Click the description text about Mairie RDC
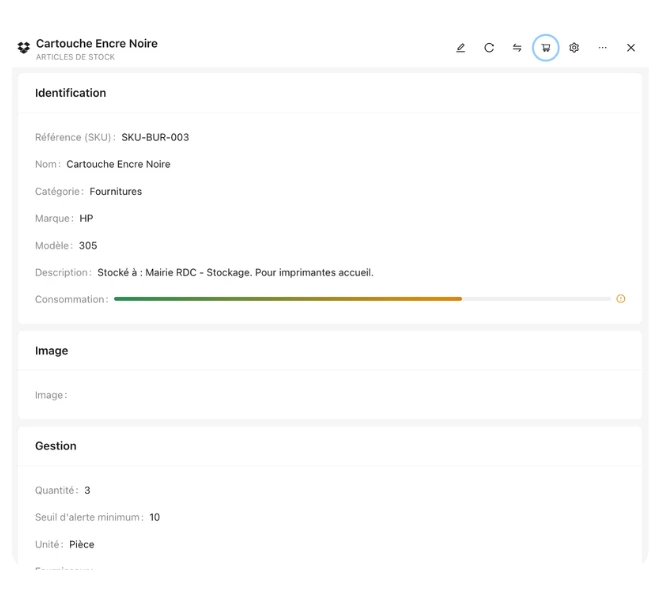Viewport: 660px width, 600px height. point(235,272)
